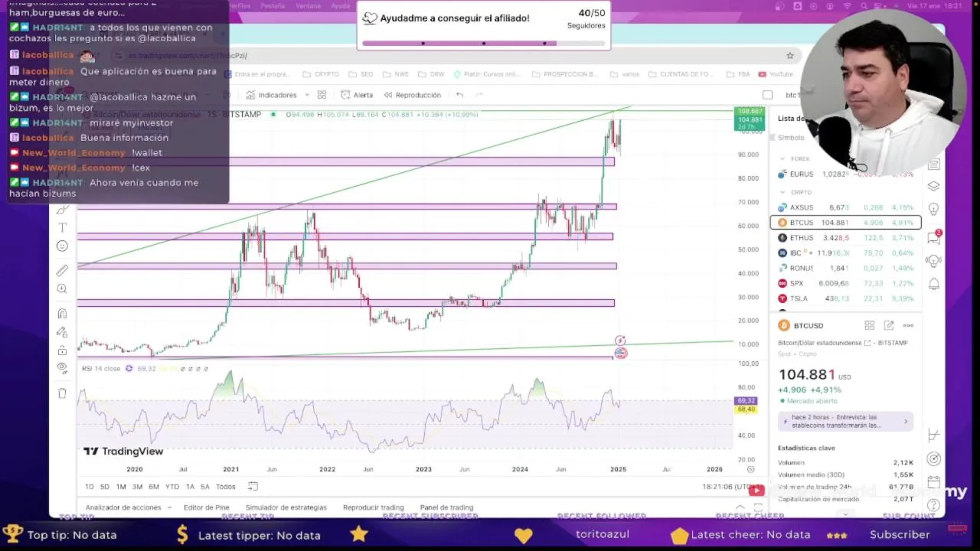Open Analizador de acciones tab
The image size is (980, 551).
123,507
